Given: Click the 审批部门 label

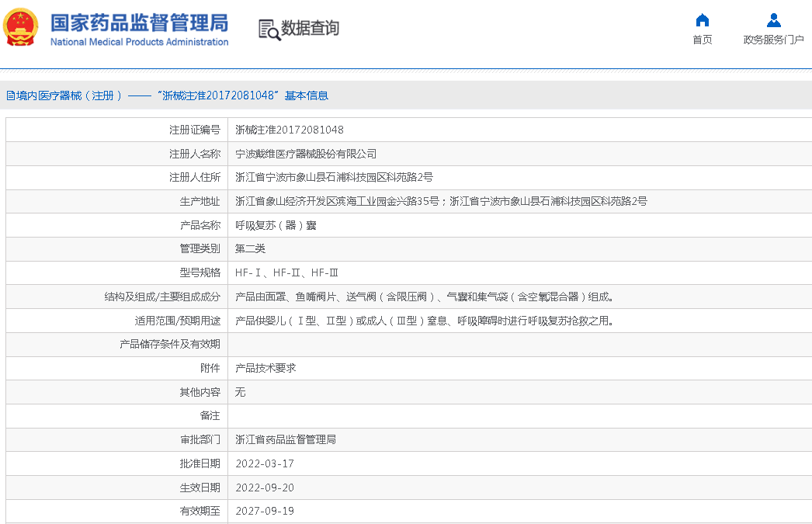Looking at the screenshot, I should pyautogui.click(x=200, y=439).
